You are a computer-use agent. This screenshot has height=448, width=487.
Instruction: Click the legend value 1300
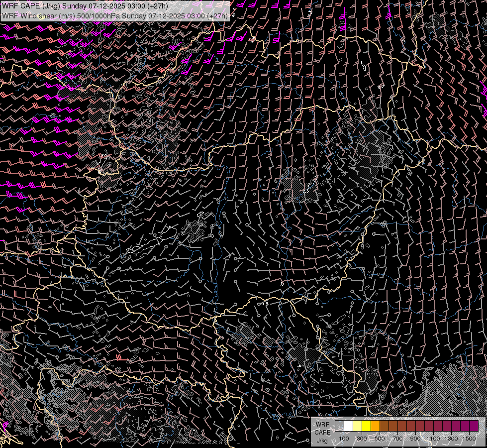451,439
